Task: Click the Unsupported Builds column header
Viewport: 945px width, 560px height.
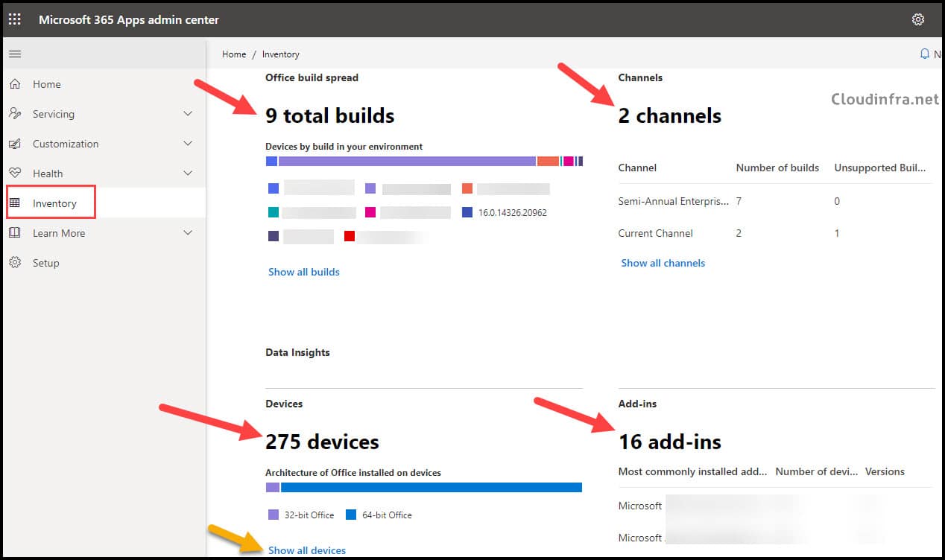Action: 880,168
